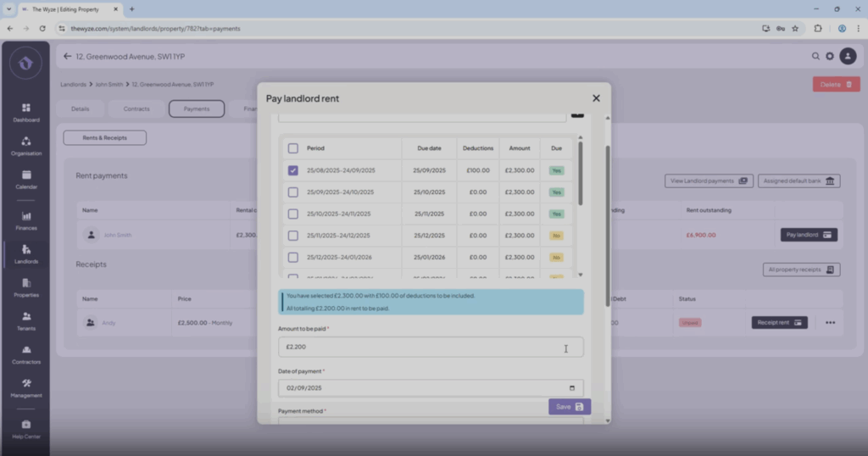Open the date picker calendar icon

click(x=571, y=388)
